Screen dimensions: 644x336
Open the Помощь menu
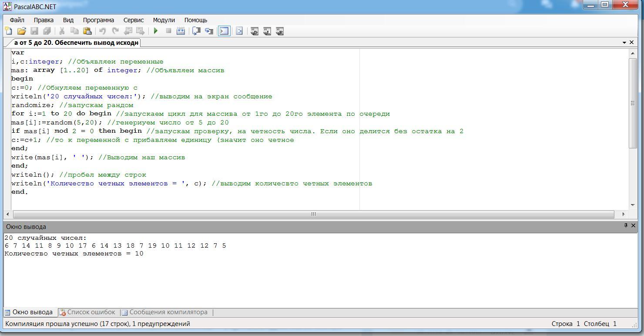pyautogui.click(x=195, y=20)
